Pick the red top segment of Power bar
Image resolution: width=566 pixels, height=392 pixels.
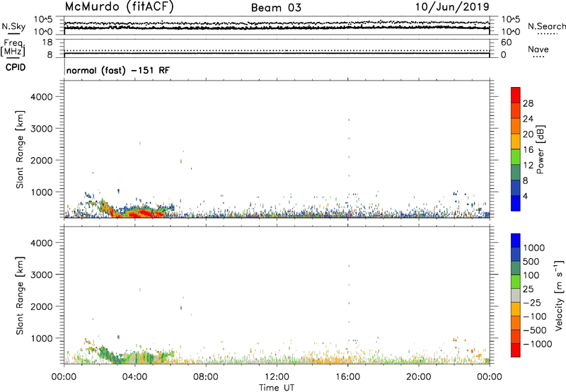(516, 96)
